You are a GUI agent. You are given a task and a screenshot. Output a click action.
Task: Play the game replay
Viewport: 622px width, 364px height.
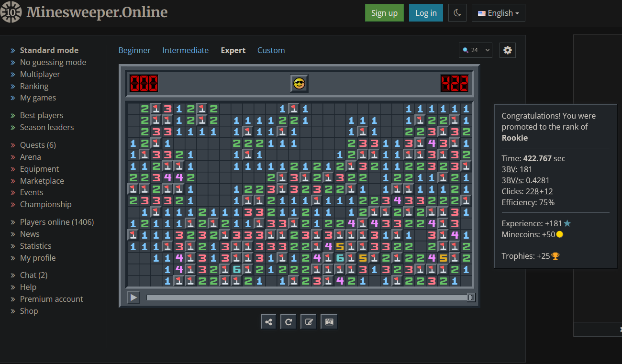133,298
